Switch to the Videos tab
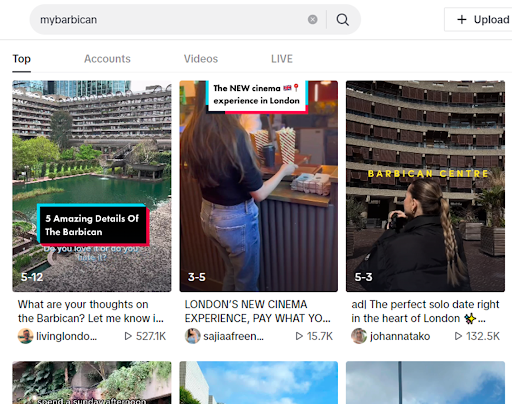 coord(201,59)
